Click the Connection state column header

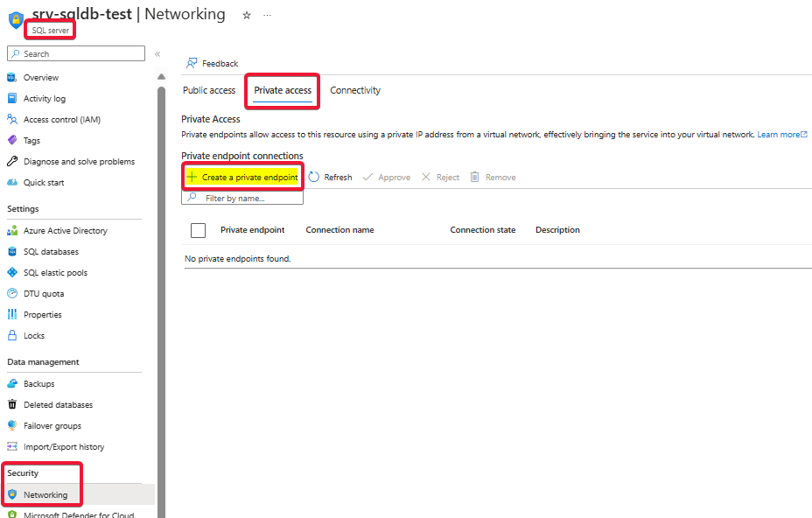click(483, 230)
